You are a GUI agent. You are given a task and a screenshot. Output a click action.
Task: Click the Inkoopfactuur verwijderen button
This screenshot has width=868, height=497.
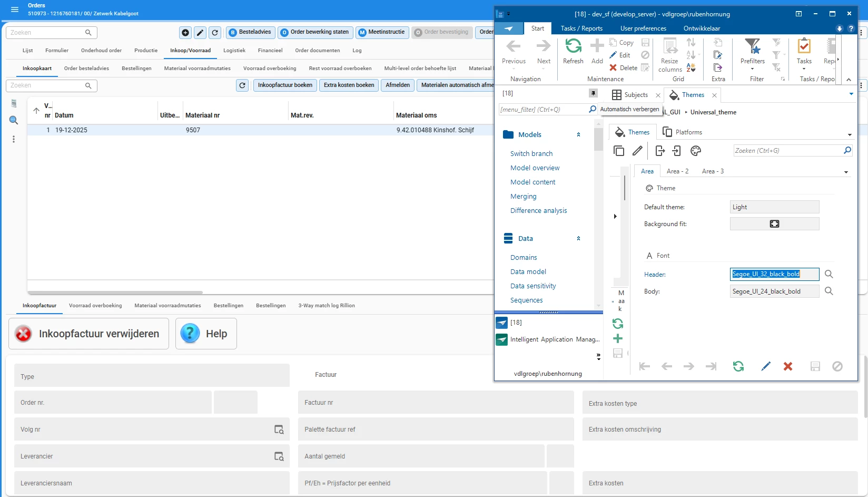(x=88, y=334)
